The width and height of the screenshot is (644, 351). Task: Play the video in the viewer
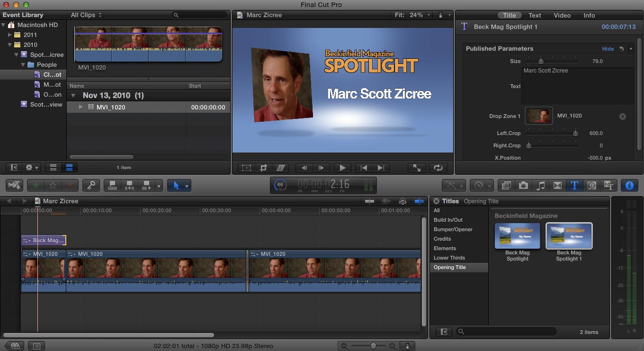pos(342,168)
